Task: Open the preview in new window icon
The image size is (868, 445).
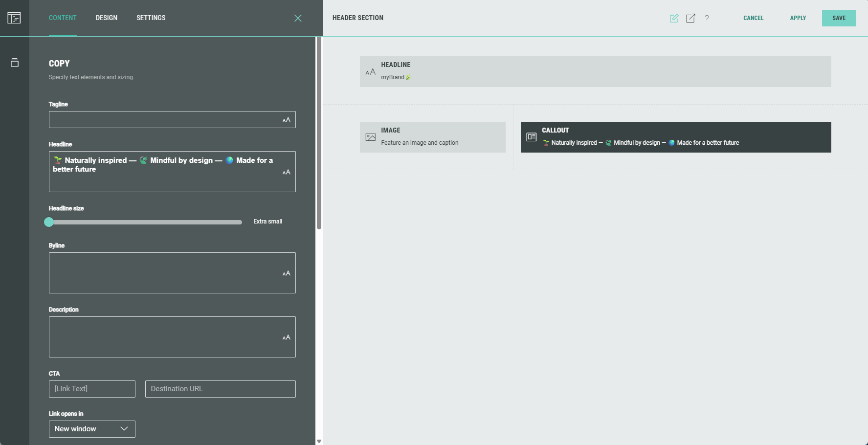Action: tap(690, 18)
